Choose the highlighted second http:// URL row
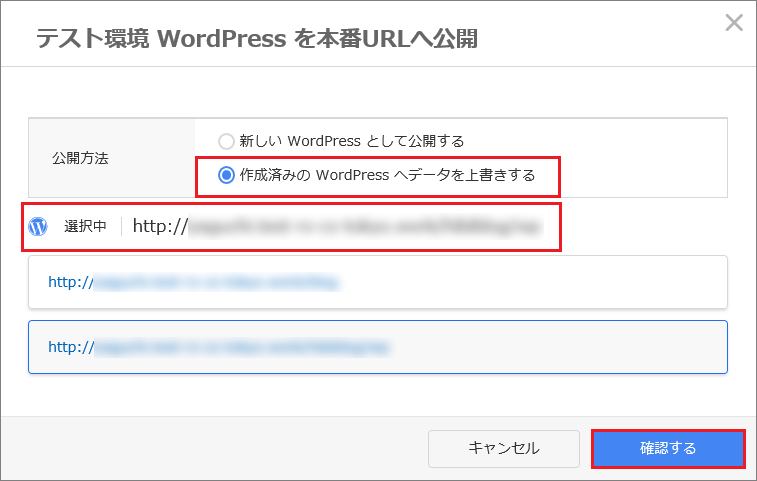Viewport: 757px width, 481px height. [378, 347]
